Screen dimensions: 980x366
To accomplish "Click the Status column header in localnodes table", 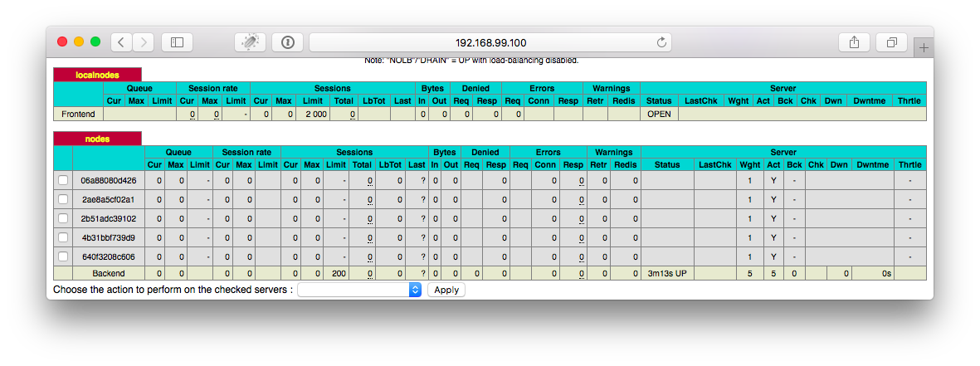I will click(659, 100).
